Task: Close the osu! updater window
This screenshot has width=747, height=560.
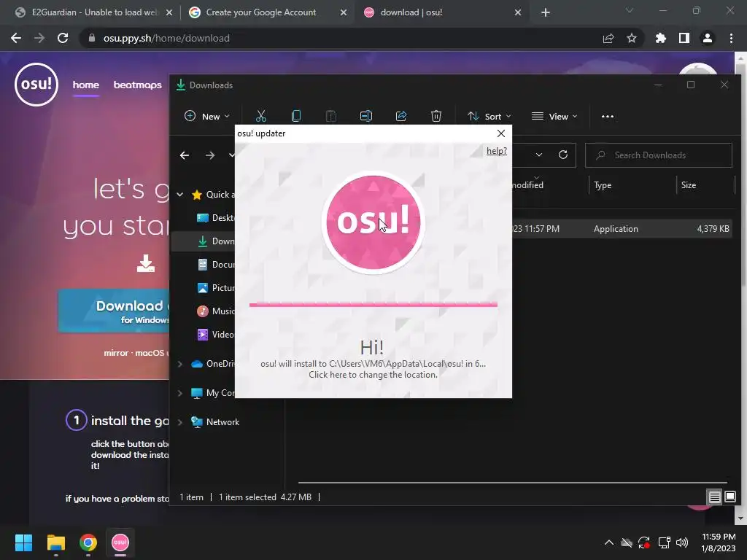Action: [500, 133]
